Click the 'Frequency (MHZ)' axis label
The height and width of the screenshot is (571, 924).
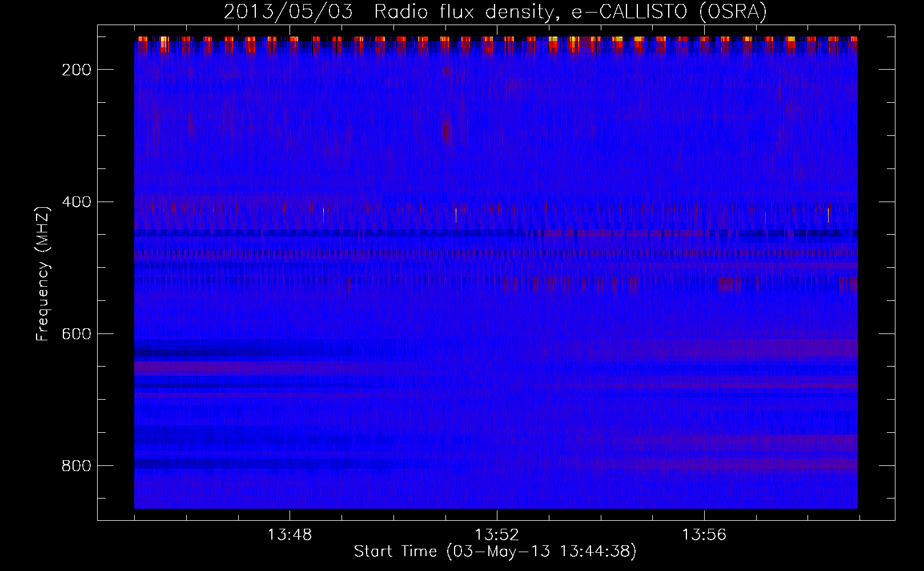[43, 274]
